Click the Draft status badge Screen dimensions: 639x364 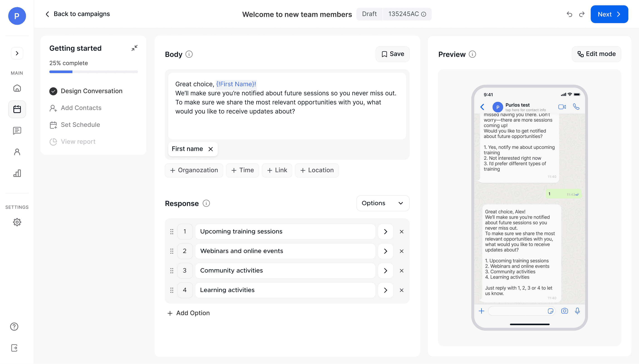tap(369, 14)
